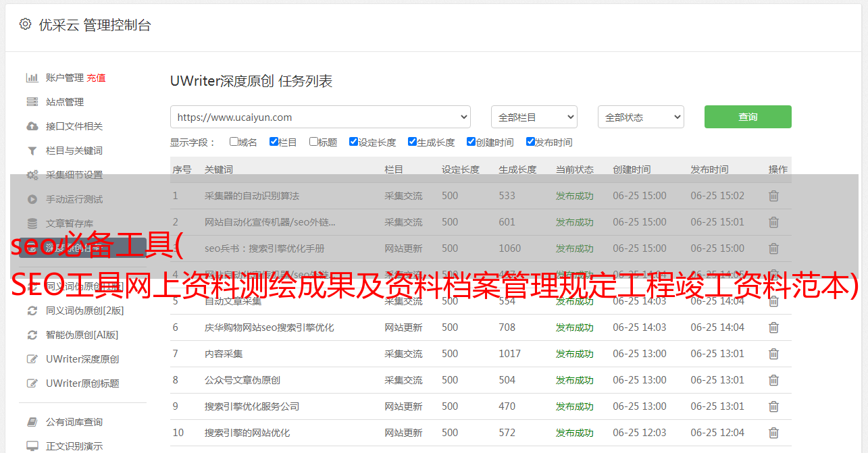Select the server icon for 站点管理

coord(32,102)
